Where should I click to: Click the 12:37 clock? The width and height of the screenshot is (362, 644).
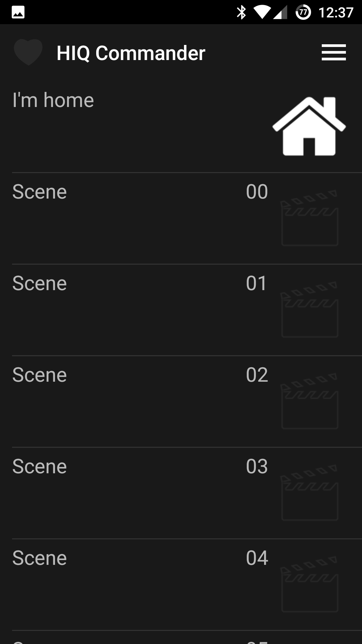click(336, 13)
